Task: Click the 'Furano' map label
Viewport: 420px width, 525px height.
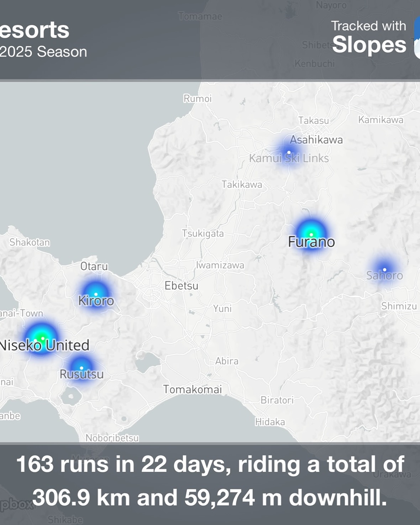Action: tap(311, 242)
